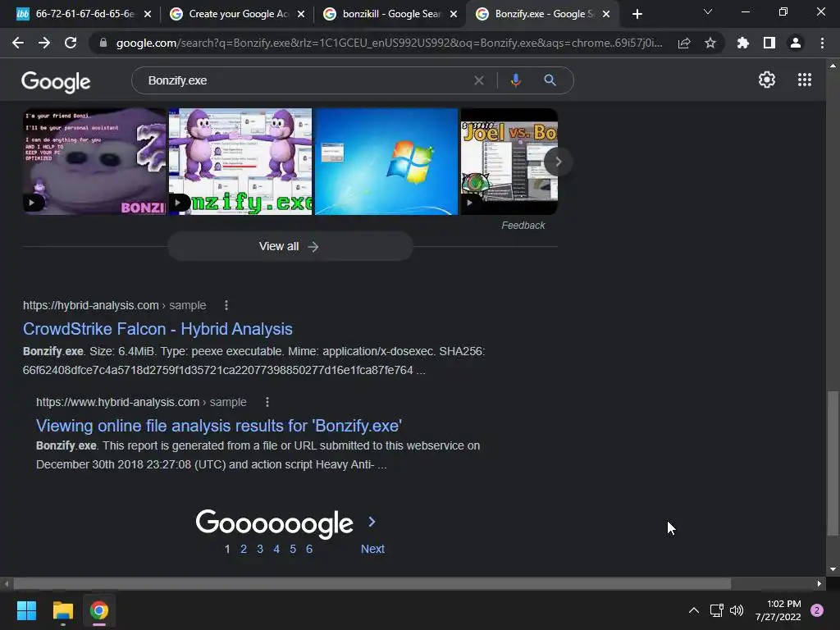The width and height of the screenshot is (840, 630).
Task: Open the Windows 7 desktop video thumbnail
Action: (x=386, y=162)
